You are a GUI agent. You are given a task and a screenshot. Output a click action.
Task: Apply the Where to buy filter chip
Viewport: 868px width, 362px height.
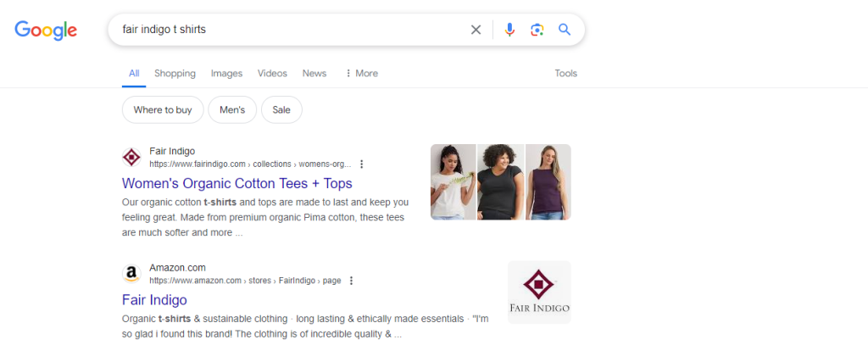coord(163,109)
